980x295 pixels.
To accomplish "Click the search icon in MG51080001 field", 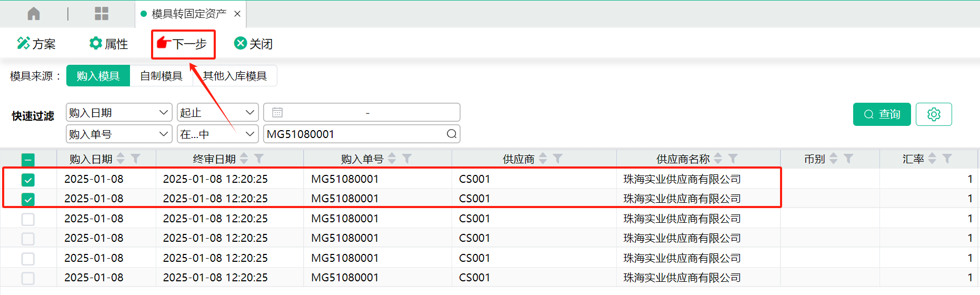I will pyautogui.click(x=451, y=134).
